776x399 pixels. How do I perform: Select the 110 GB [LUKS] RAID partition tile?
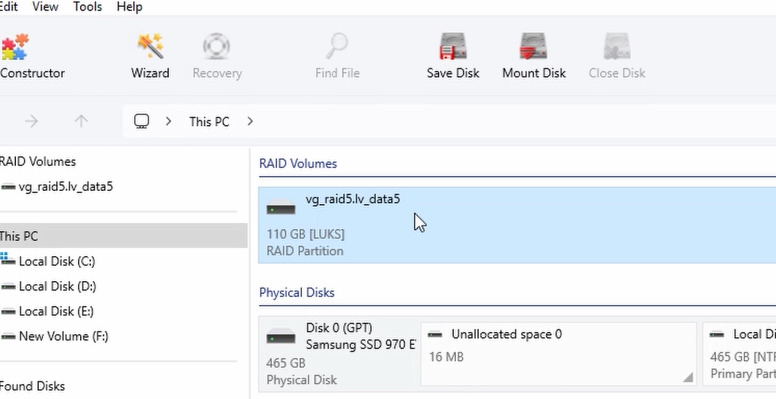point(517,225)
